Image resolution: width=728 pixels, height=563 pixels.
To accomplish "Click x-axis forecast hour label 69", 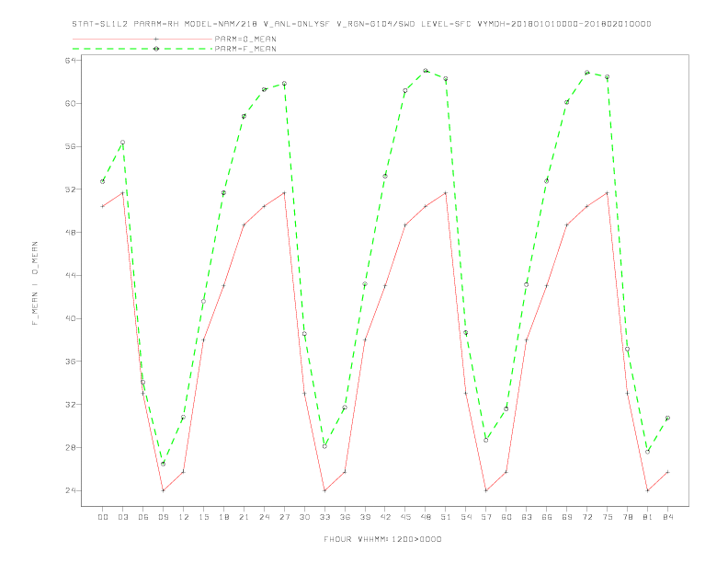I will coord(567,517).
